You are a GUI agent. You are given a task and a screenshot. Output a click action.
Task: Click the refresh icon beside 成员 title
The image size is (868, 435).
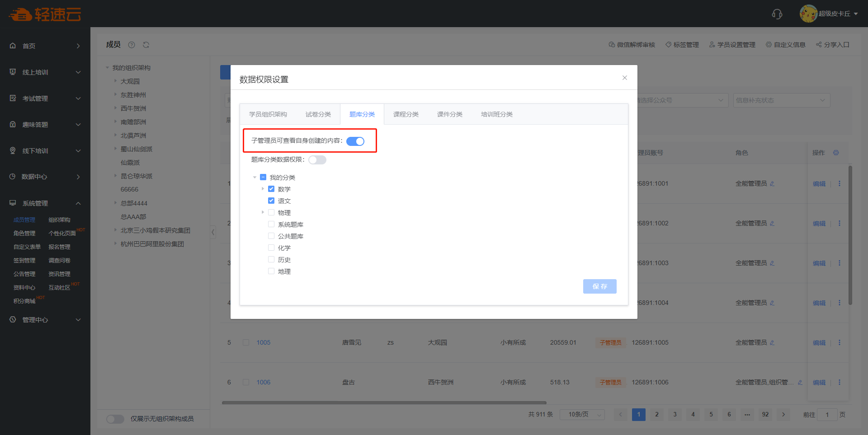click(146, 45)
